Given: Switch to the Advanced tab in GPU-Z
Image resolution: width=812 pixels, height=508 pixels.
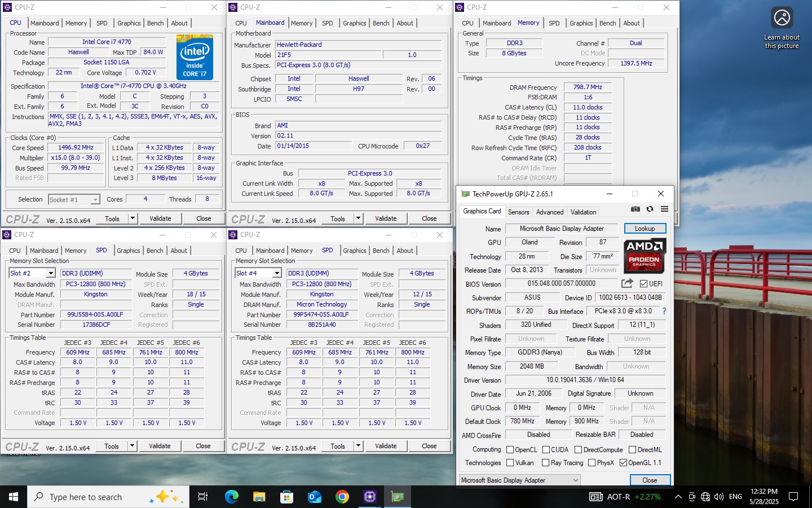Looking at the screenshot, I should point(550,212).
